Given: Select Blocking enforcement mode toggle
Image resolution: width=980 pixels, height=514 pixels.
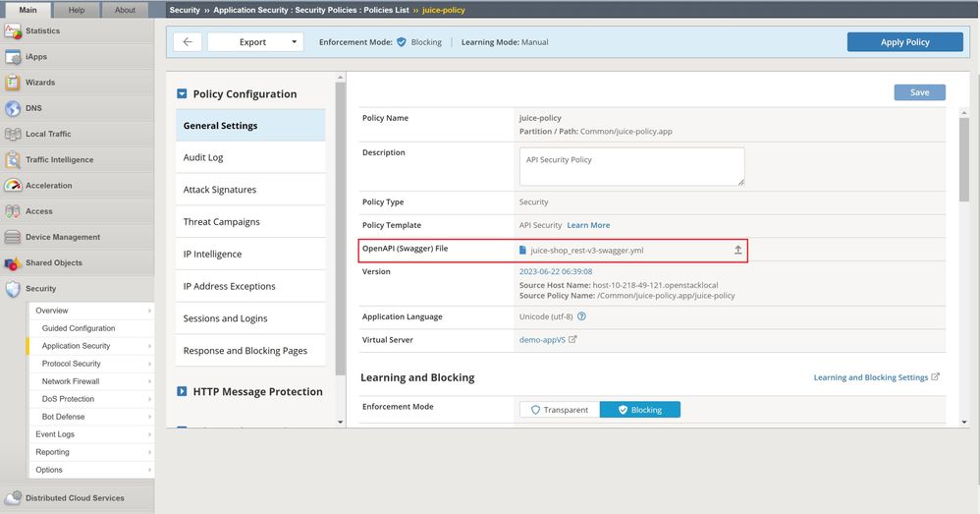Looking at the screenshot, I should pos(639,410).
